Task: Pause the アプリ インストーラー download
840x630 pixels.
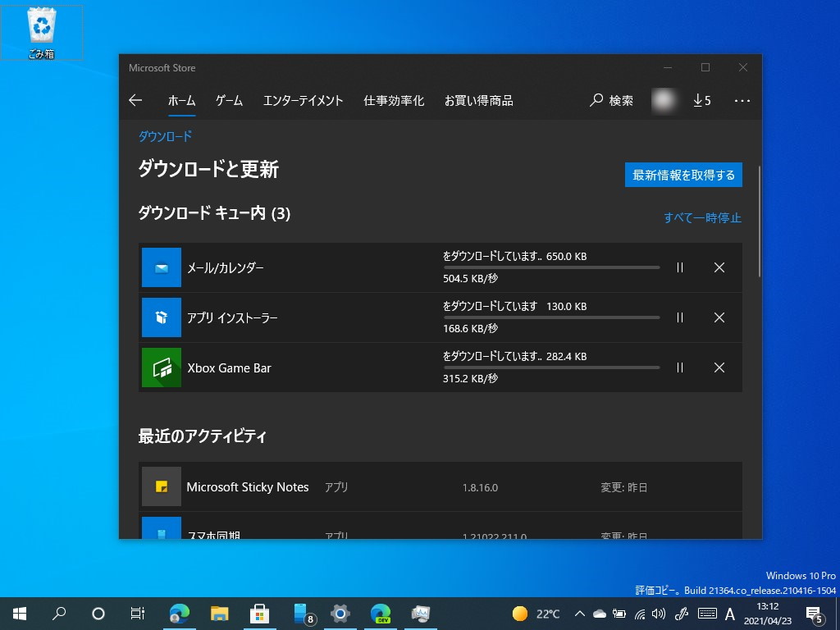Action: click(x=679, y=317)
